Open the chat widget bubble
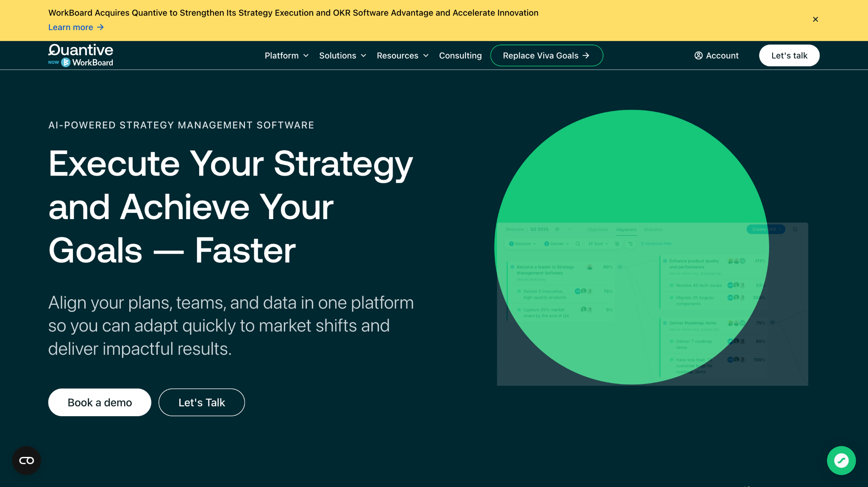The width and height of the screenshot is (868, 487). (x=841, y=460)
